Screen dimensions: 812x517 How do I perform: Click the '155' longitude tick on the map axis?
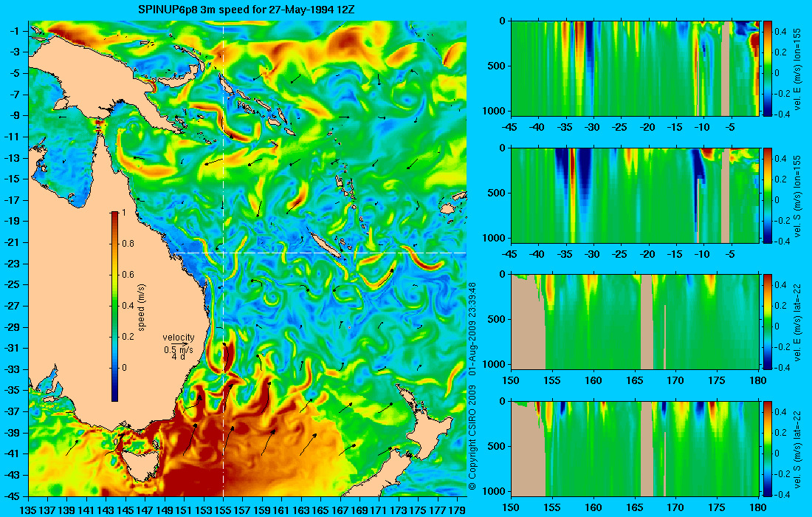223,510
